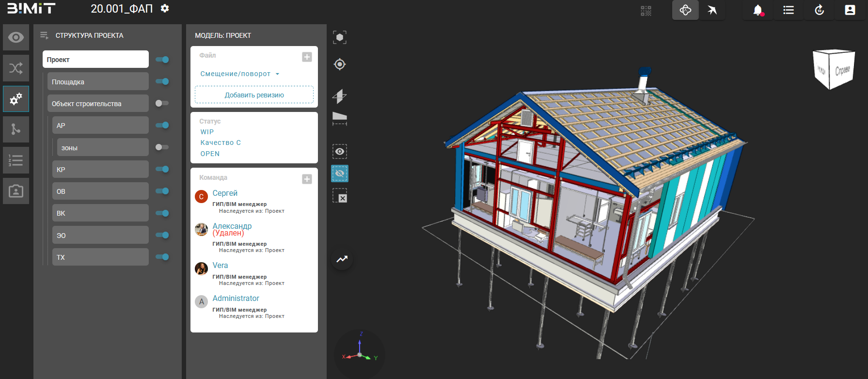
Task: Select the ТХ model node
Action: (100, 257)
